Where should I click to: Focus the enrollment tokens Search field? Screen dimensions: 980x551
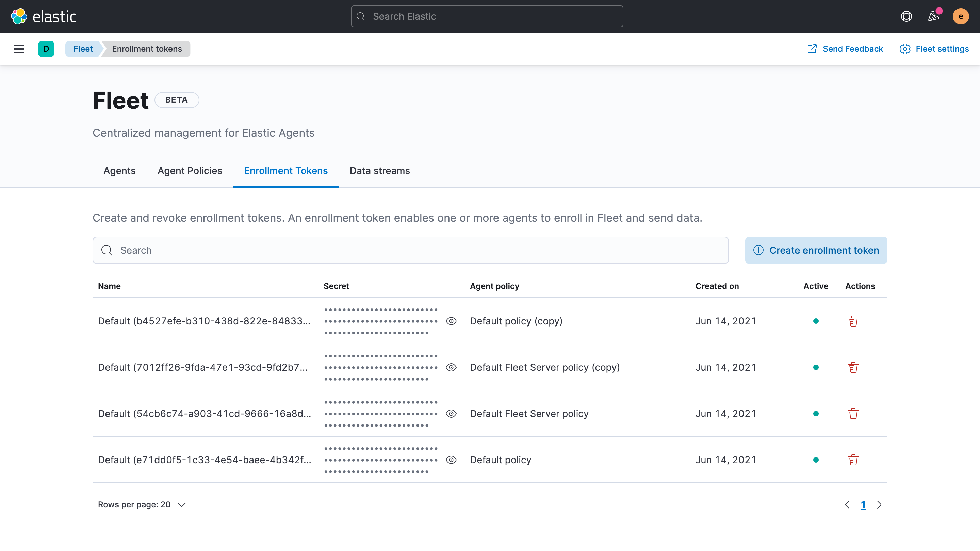coord(410,250)
